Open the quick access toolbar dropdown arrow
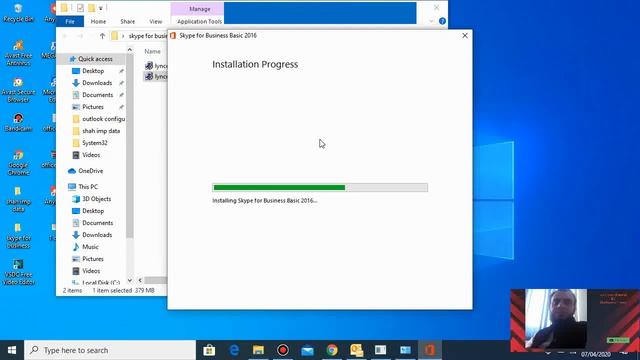Screen dimensions: 640x360 pyautogui.click(x=101, y=8)
